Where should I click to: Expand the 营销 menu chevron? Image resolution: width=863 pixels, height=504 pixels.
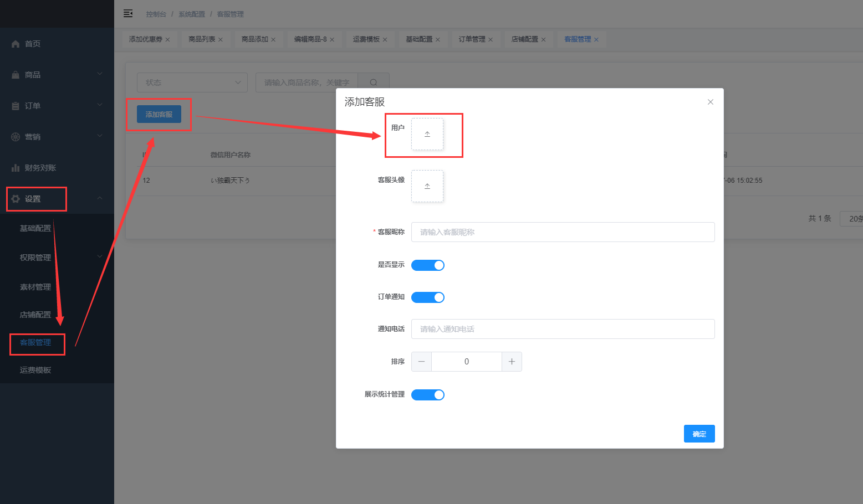[x=100, y=136]
